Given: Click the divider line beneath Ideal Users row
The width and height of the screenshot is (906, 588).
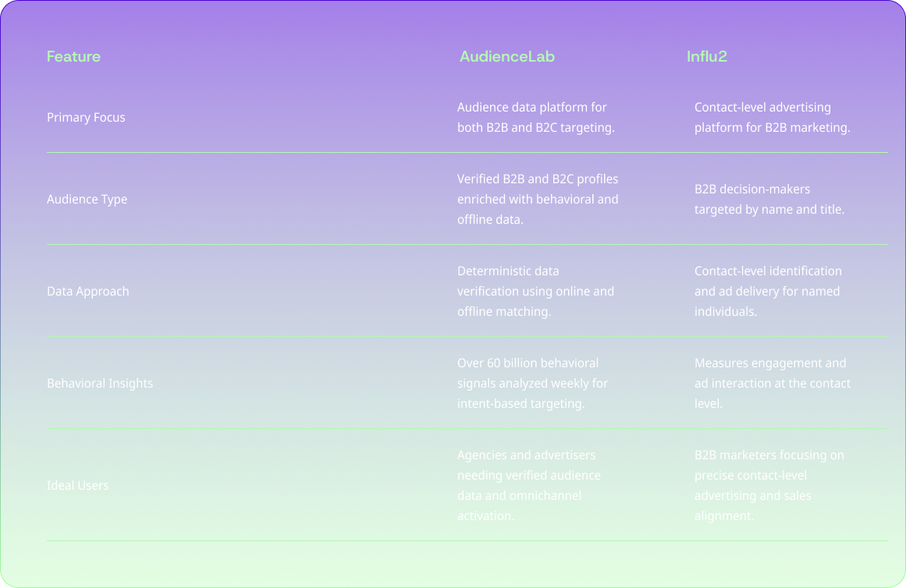Looking at the screenshot, I should coord(467,540).
